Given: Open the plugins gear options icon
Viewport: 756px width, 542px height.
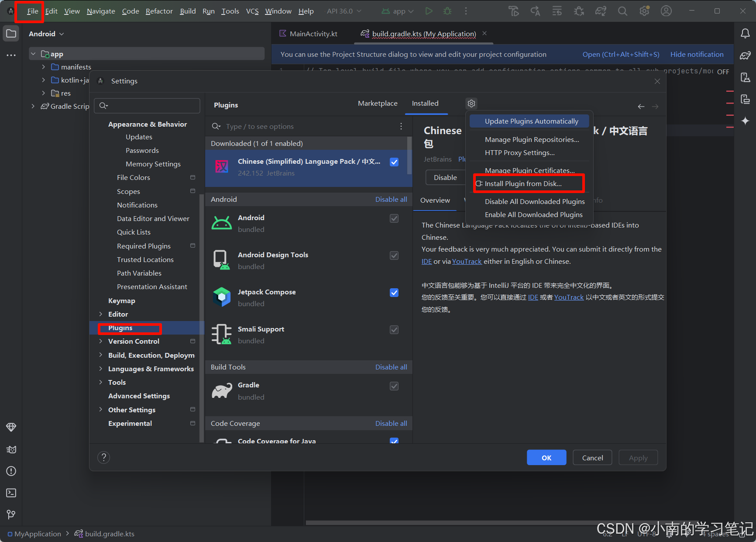Looking at the screenshot, I should point(471,104).
